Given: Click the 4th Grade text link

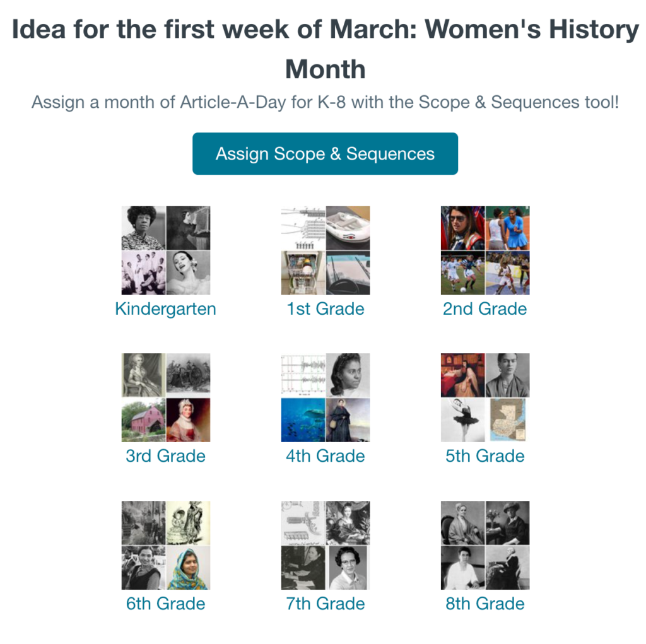Looking at the screenshot, I should (325, 456).
